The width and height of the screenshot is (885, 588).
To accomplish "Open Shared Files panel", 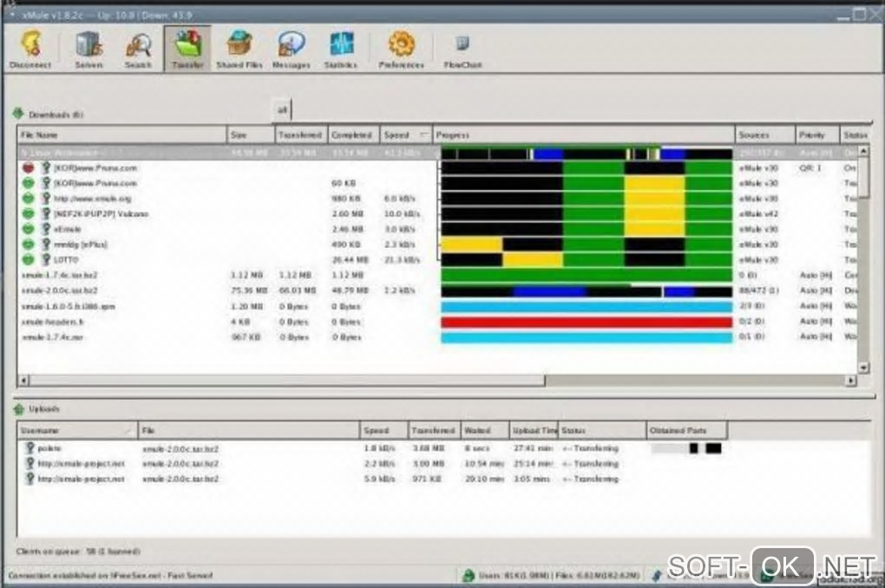I will [239, 49].
